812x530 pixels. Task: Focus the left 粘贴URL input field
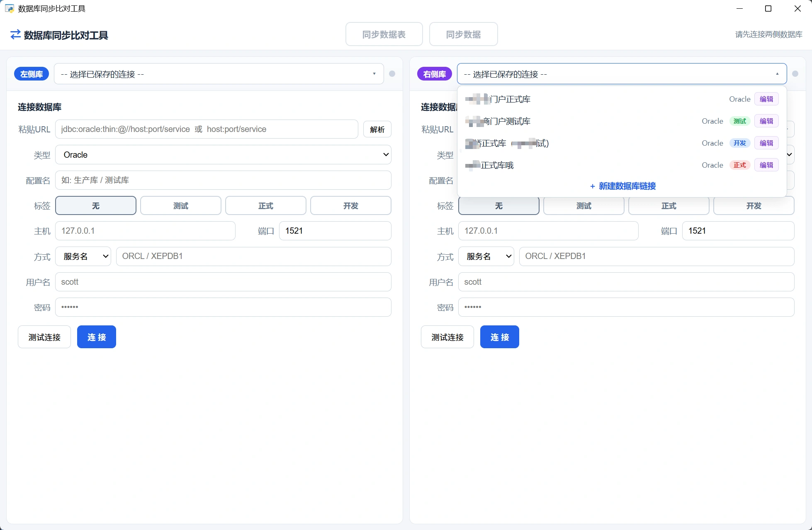[207, 129]
